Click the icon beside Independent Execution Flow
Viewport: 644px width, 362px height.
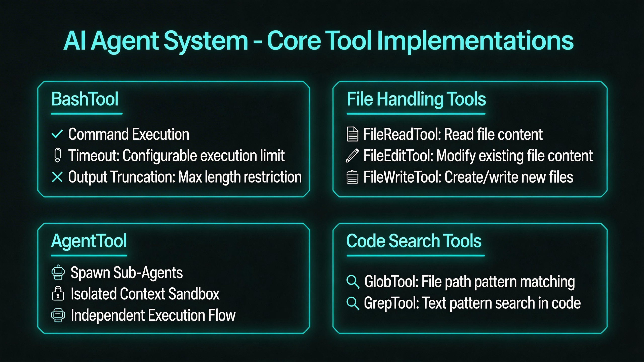[x=58, y=315]
